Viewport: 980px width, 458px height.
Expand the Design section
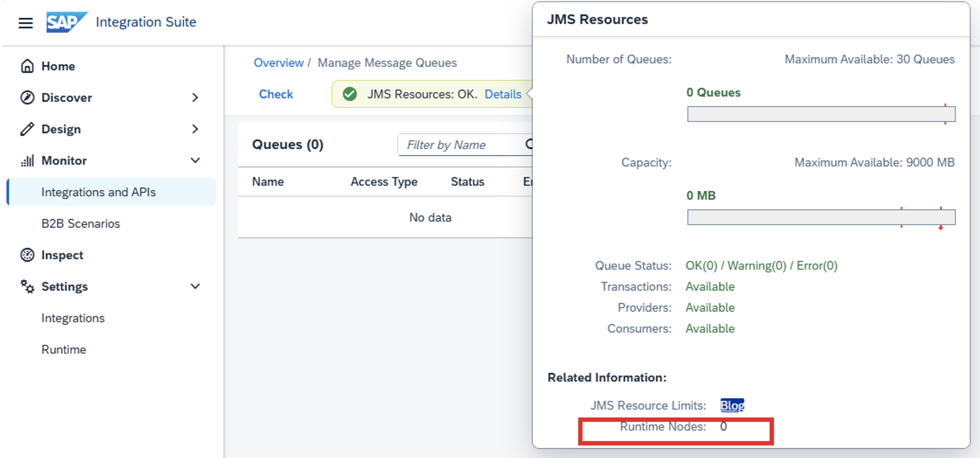(195, 129)
